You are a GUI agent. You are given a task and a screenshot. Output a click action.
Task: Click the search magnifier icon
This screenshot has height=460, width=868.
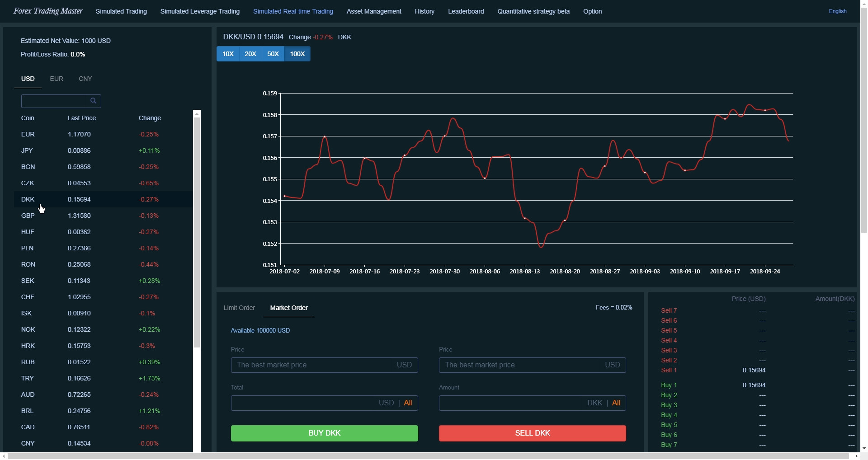point(94,100)
